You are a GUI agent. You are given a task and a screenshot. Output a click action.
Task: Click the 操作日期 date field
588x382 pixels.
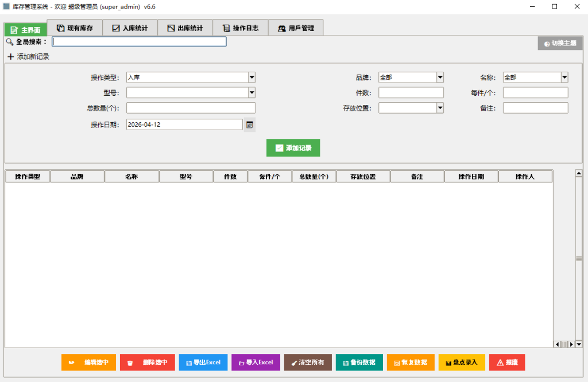(184, 124)
